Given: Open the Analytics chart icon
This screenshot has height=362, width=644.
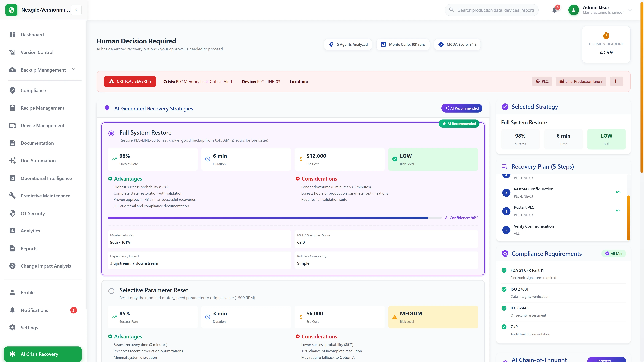Looking at the screenshot, I should (x=12, y=231).
